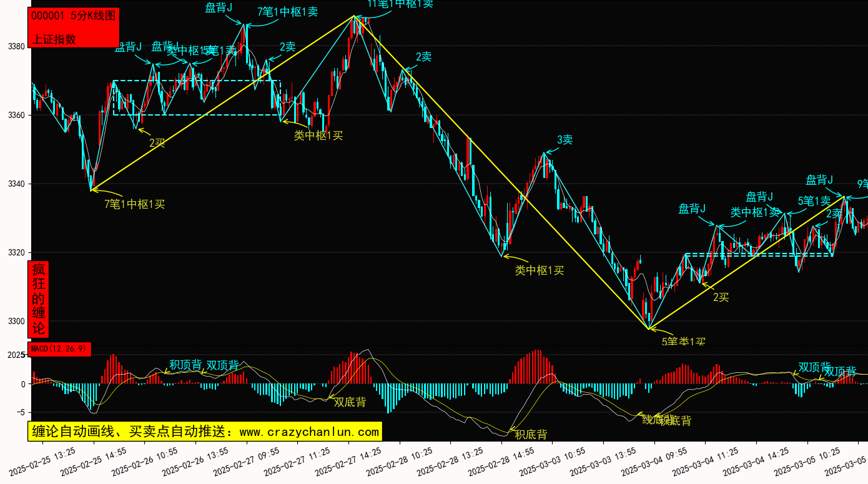This screenshot has width=868, height=484.
Task: Open the MACD(12,26,9) indicator label
Action: click(60, 348)
